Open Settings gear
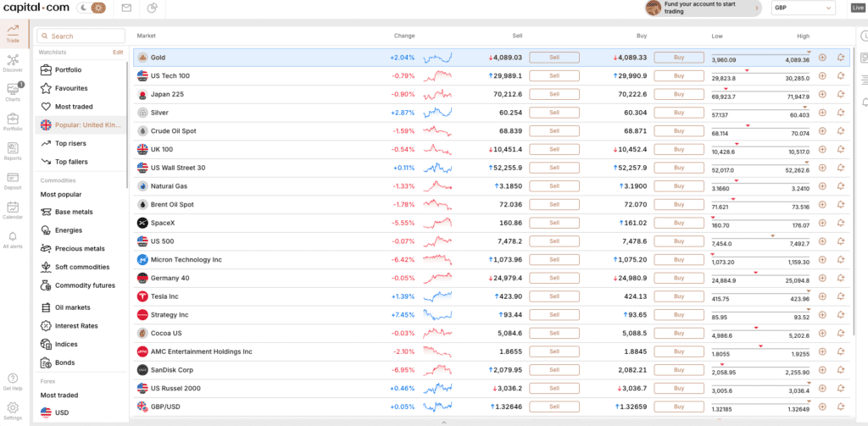 (x=13, y=411)
